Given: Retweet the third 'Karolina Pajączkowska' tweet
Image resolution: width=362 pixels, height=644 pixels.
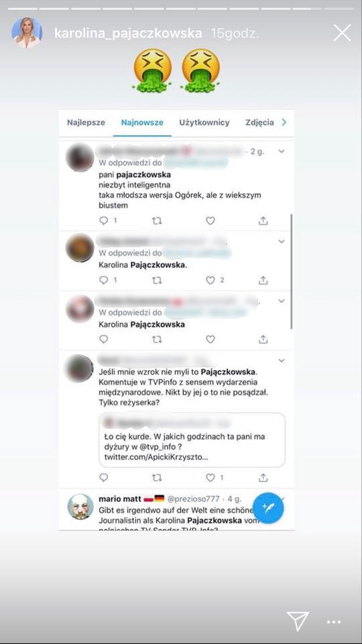Looking at the screenshot, I should [x=157, y=339].
